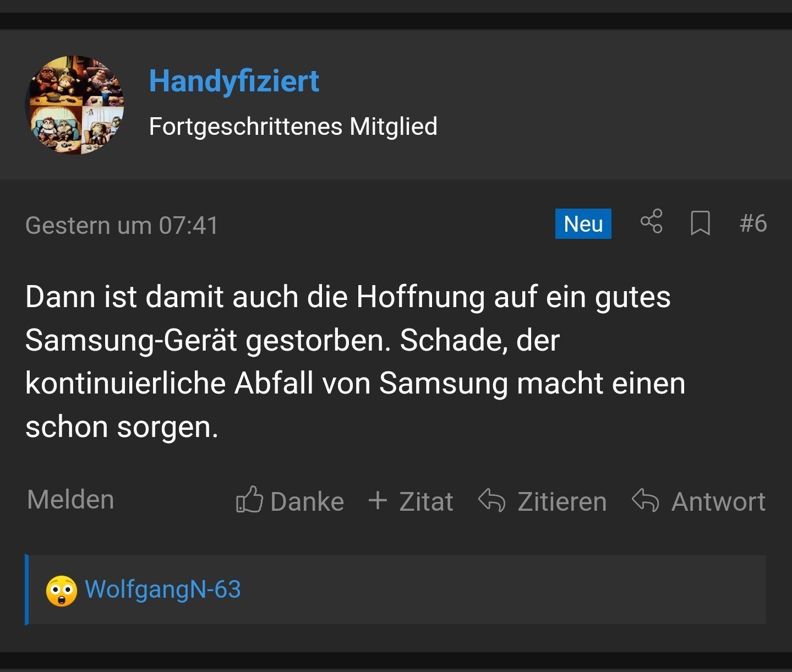Report the post using Melden
The width and height of the screenshot is (792, 672).
[x=70, y=500]
